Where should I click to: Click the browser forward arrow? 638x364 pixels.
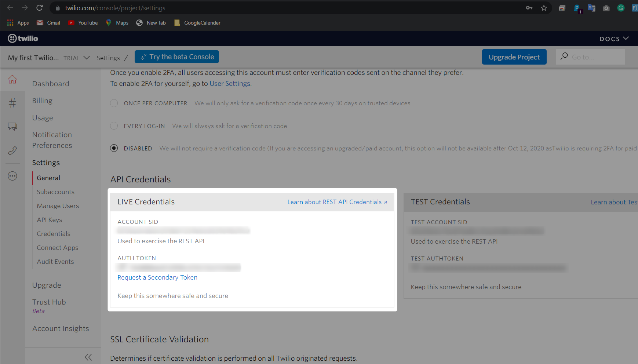[x=25, y=8]
